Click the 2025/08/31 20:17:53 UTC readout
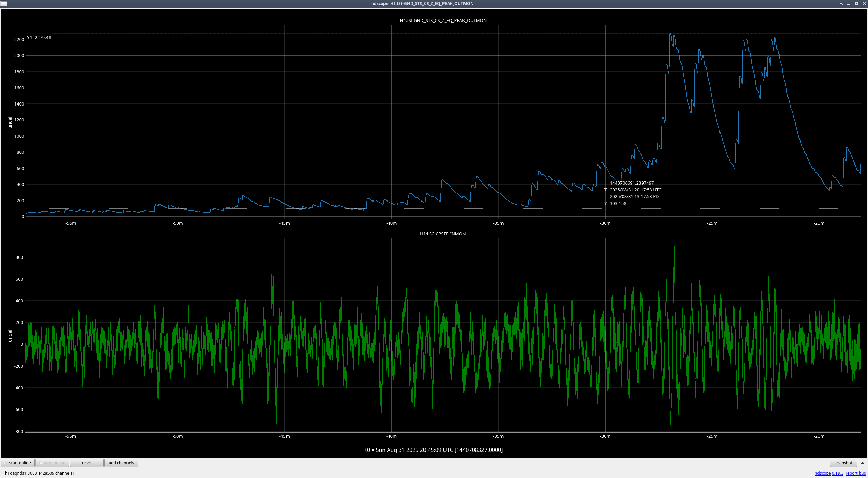Image resolution: width=868 pixels, height=478 pixels. pyautogui.click(x=635, y=190)
